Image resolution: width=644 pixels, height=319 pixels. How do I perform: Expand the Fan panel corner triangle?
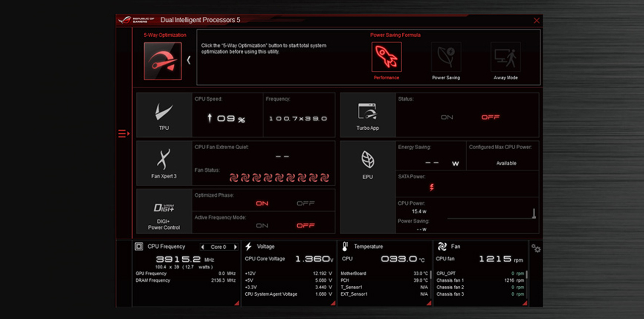(525, 303)
